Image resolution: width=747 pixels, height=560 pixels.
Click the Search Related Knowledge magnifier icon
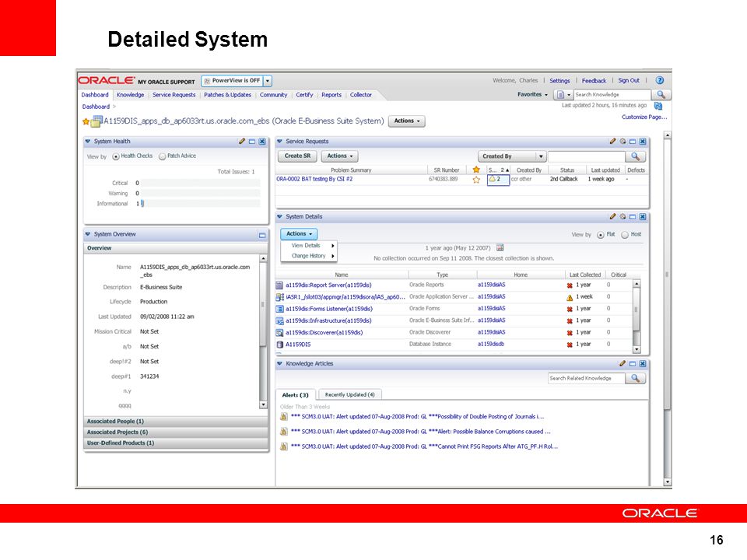[636, 378]
